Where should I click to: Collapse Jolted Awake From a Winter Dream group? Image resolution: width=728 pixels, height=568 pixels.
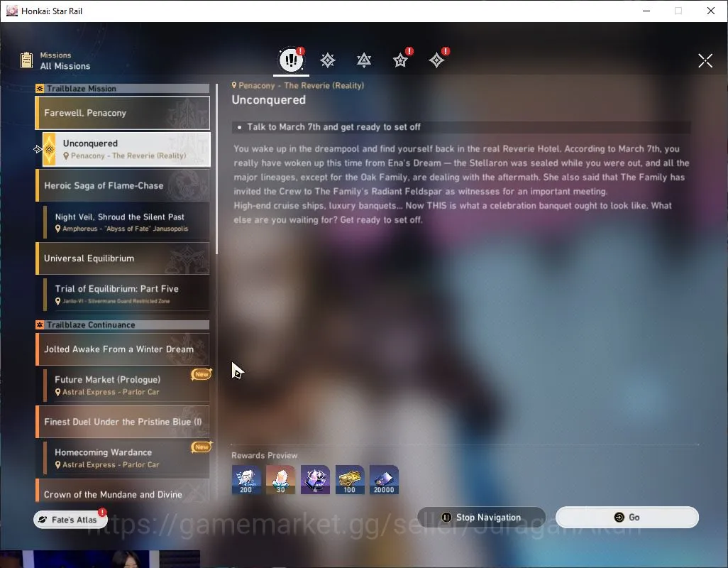click(x=123, y=349)
